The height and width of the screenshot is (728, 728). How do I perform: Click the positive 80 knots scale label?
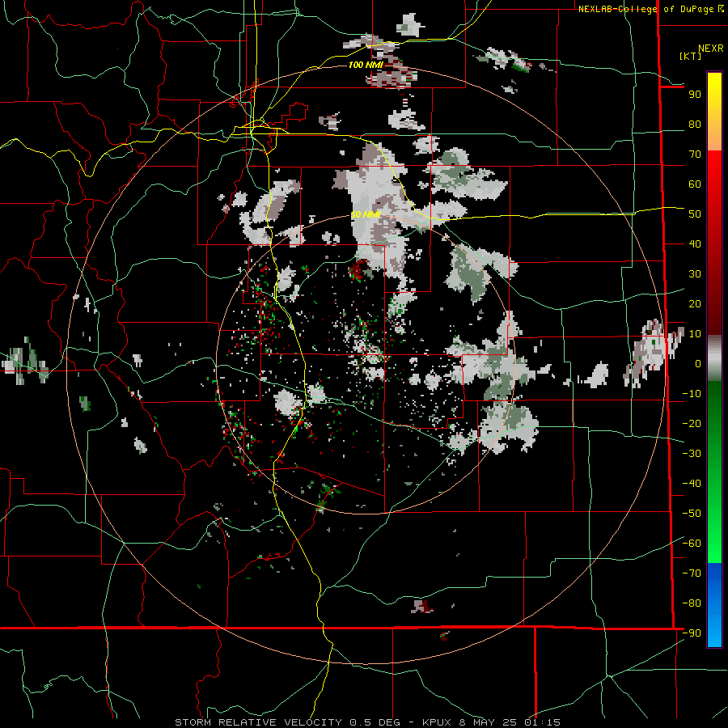[695, 124]
